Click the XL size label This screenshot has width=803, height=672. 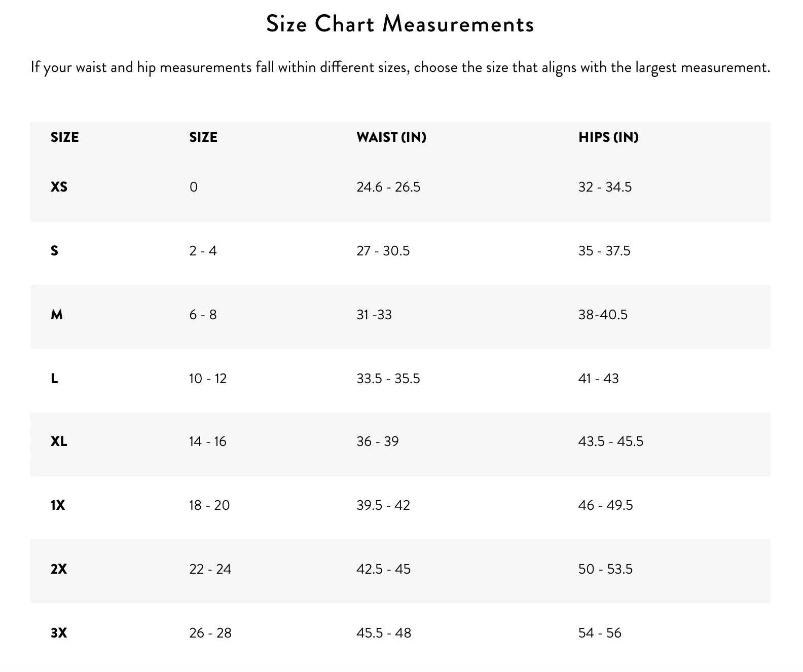pyautogui.click(x=59, y=441)
